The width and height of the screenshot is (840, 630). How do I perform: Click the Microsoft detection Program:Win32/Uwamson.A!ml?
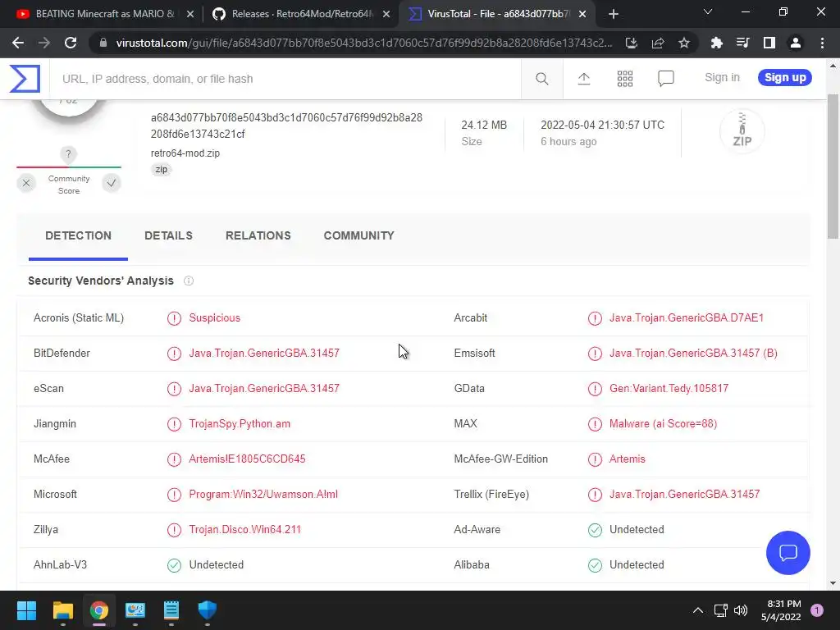click(x=263, y=495)
